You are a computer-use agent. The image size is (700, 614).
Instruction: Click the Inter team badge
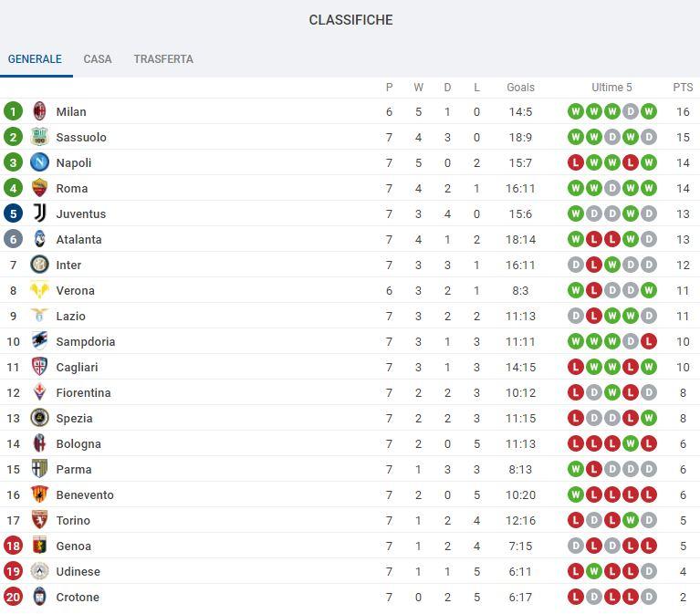pyautogui.click(x=39, y=265)
